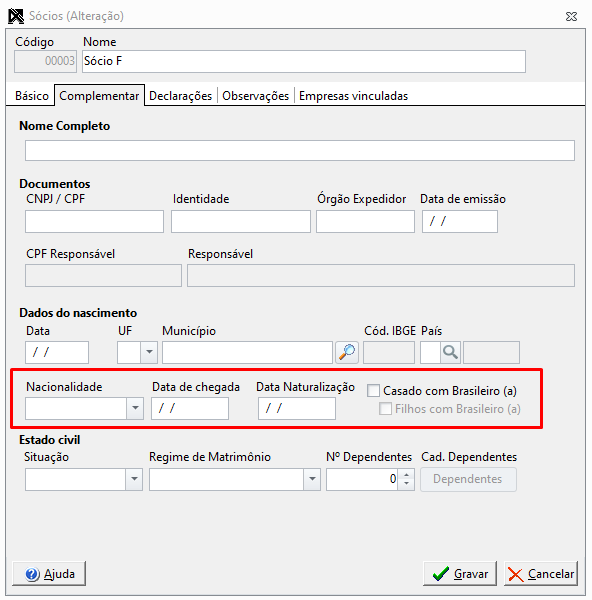The height and width of the screenshot is (600, 592).
Task: Switch to the Básico tab
Action: 32,96
